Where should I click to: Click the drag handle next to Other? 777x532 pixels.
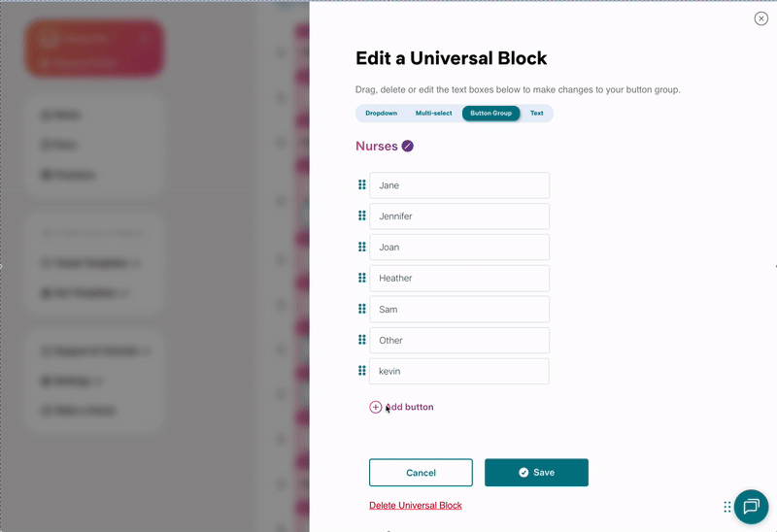coord(362,340)
